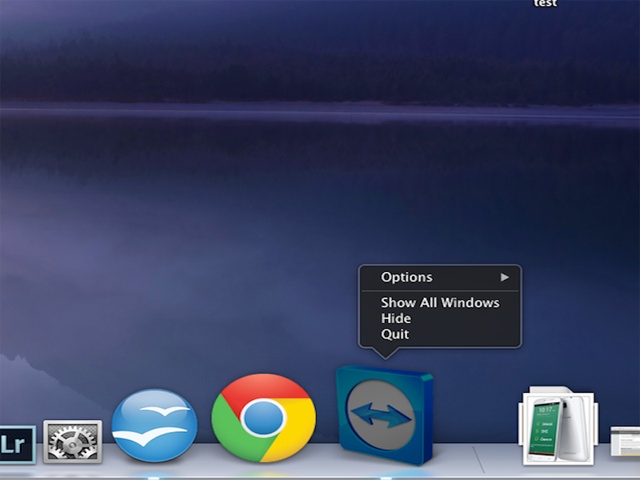Open the phone image stack in the Dock
Viewport: 640px width, 480px height.
(558, 426)
